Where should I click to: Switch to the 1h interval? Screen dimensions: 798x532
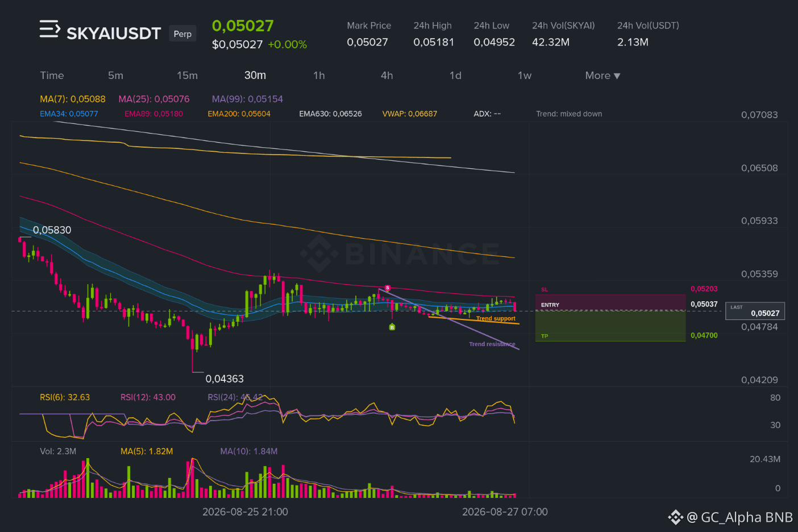tap(319, 76)
